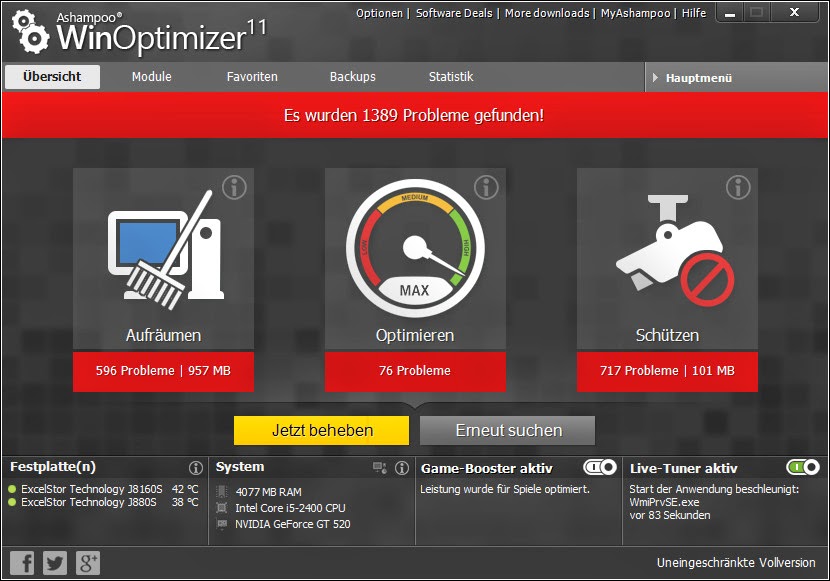Click the Aufräumen computer and broom icon
830x581 pixels.
coord(166,250)
